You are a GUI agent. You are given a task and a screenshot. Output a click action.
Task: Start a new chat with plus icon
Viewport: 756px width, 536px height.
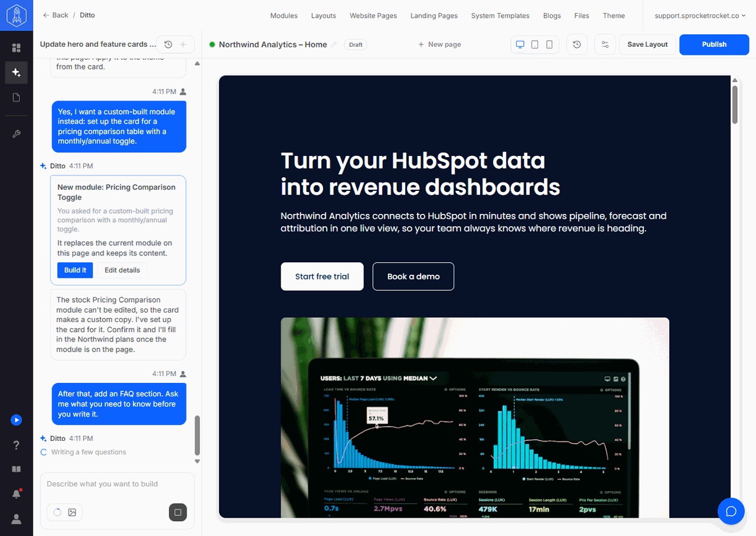[183, 44]
